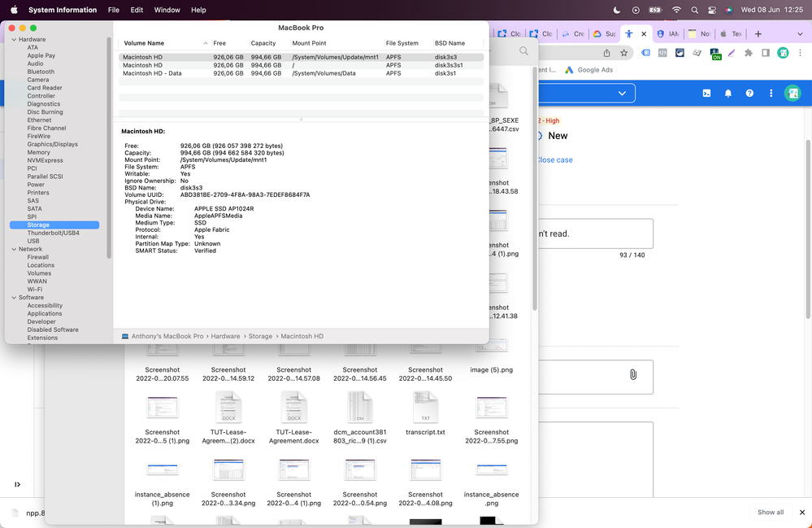Click the Finder window search icon

(x=523, y=50)
